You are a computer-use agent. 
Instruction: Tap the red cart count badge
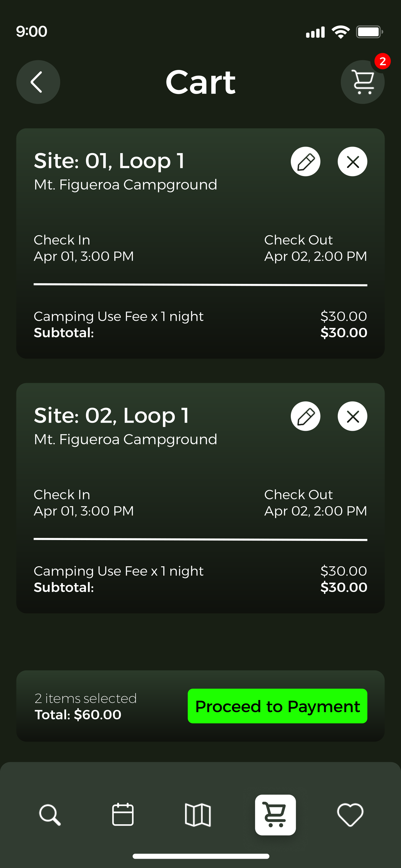click(x=382, y=61)
